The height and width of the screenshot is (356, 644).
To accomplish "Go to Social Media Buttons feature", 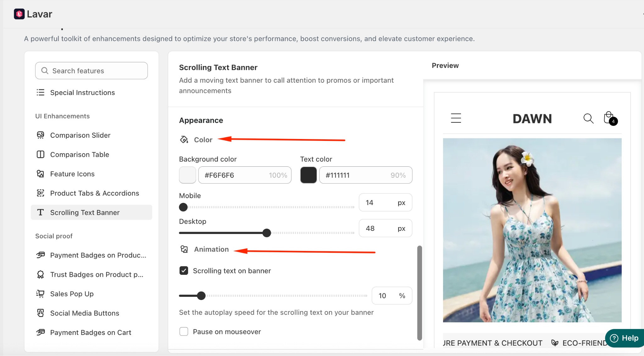I will (85, 313).
